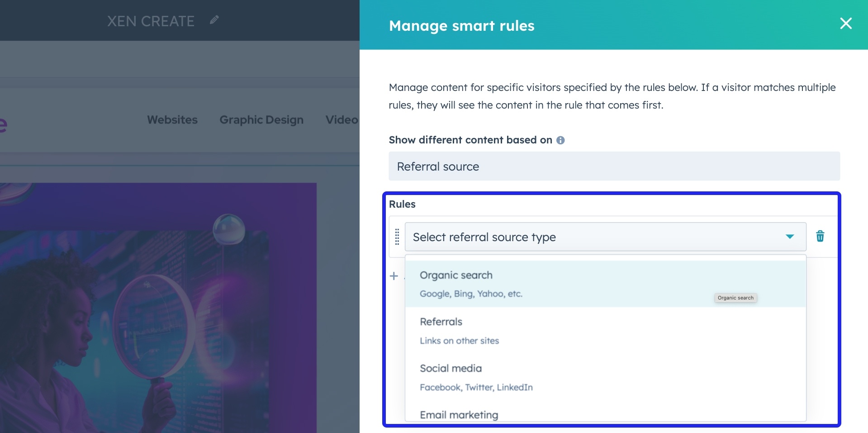Select "Social media" referral source option
Image resolution: width=868 pixels, height=433 pixels.
coord(451,368)
